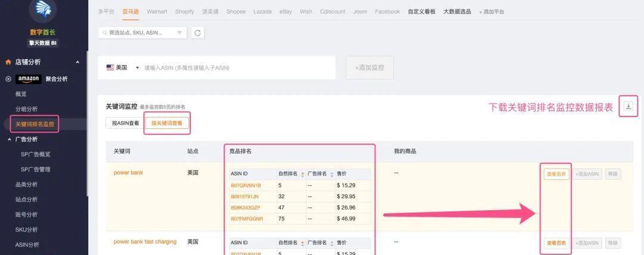Switch to the 速卖通 tab
644x255 pixels.
[x=210, y=11]
